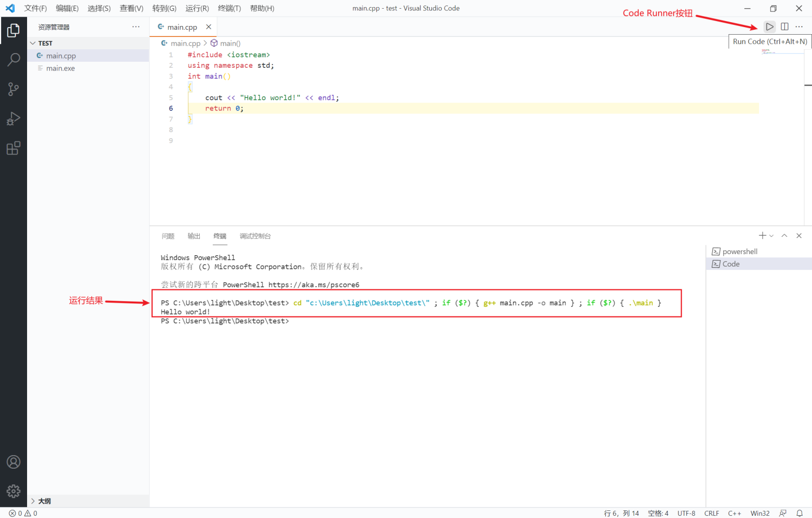Open the 运行(R) menu
The width and height of the screenshot is (812, 518).
click(x=197, y=8)
